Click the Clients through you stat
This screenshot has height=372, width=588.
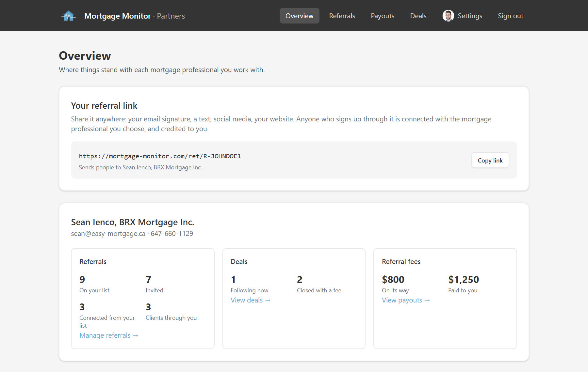tap(171, 312)
